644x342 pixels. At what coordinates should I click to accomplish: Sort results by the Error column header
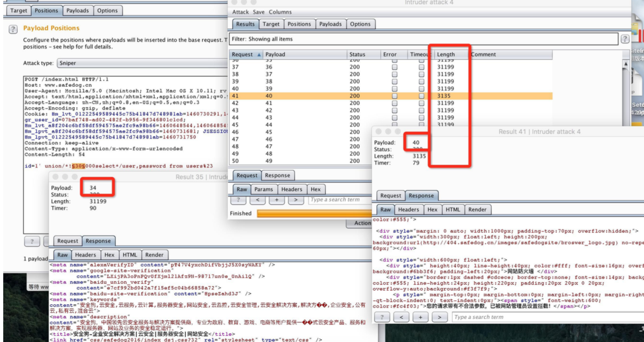[394, 54]
